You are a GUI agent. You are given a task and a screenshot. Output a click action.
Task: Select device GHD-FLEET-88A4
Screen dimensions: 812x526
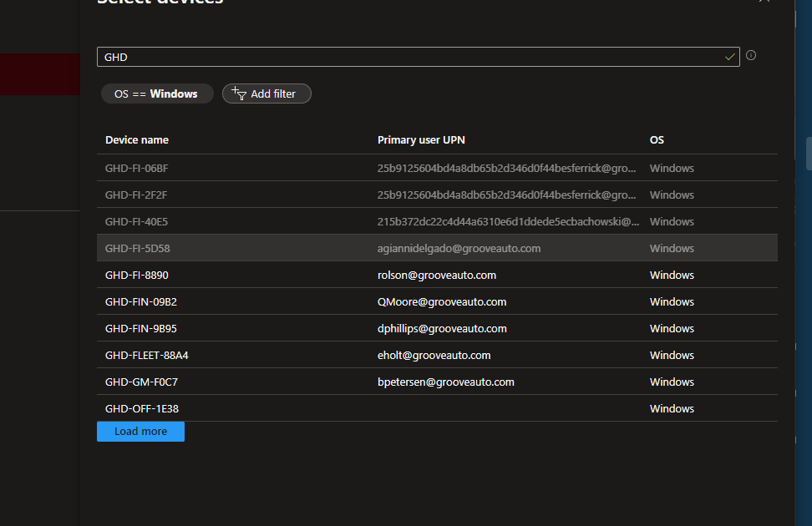tap(437, 355)
